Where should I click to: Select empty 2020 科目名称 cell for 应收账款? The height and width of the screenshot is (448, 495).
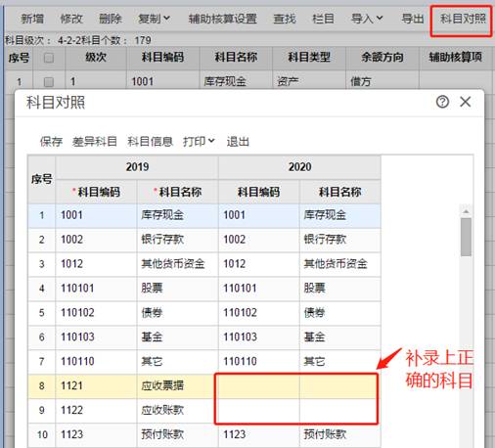click(339, 411)
